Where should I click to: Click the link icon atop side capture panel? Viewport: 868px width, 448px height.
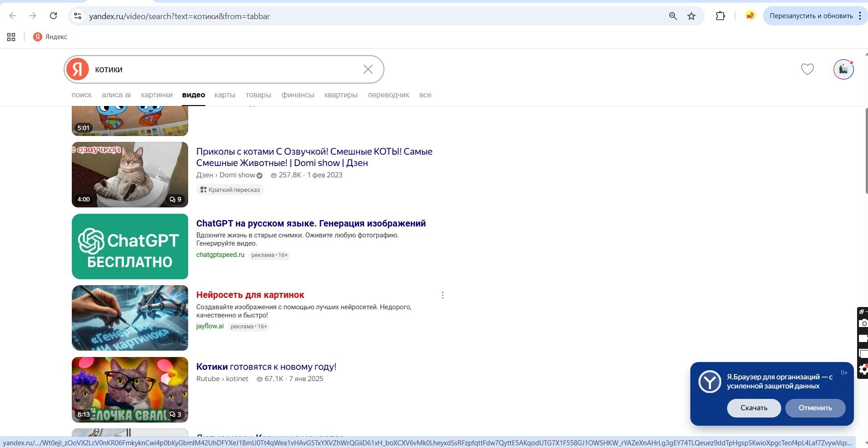[863, 312]
